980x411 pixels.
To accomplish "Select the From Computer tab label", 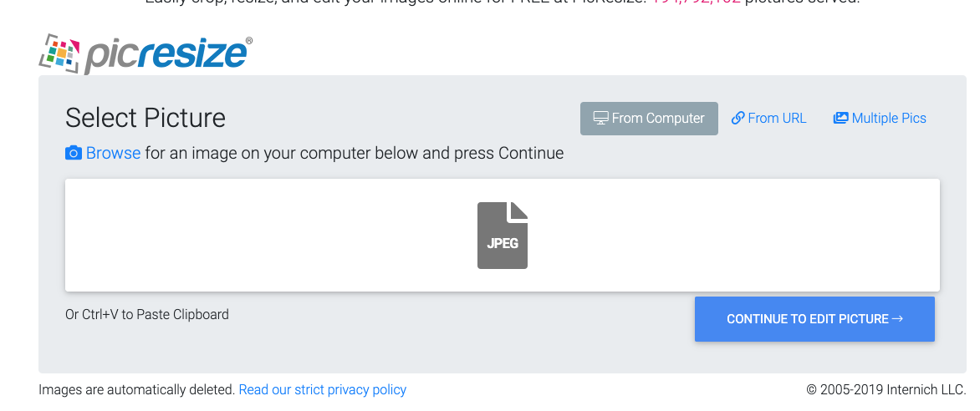I will (657, 118).
